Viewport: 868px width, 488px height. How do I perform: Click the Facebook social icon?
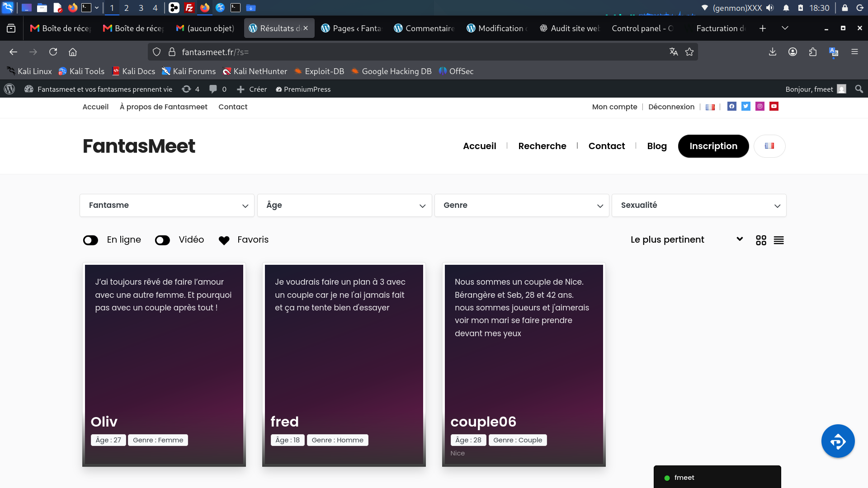pyautogui.click(x=732, y=106)
